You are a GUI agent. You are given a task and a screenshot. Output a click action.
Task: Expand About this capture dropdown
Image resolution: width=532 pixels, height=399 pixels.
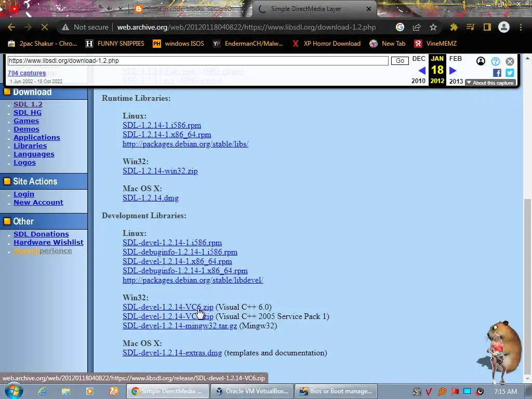pyautogui.click(x=490, y=83)
